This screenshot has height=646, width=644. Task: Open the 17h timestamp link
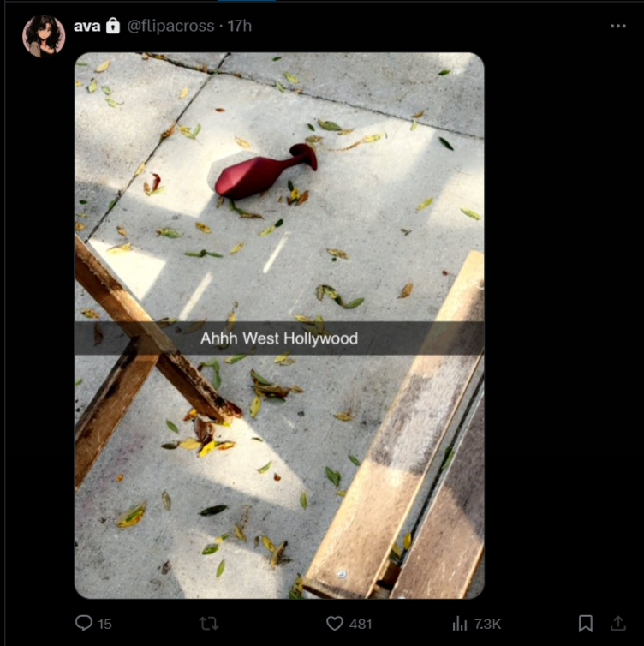pyautogui.click(x=239, y=26)
